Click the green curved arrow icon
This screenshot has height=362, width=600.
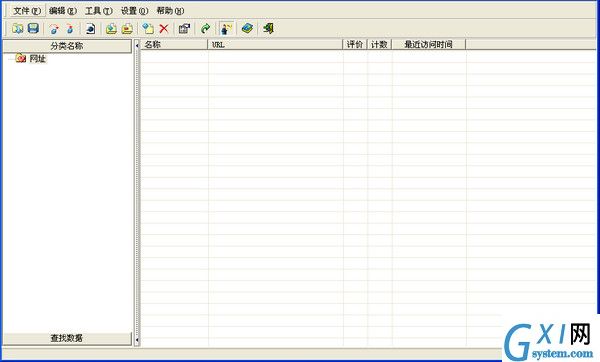205,28
